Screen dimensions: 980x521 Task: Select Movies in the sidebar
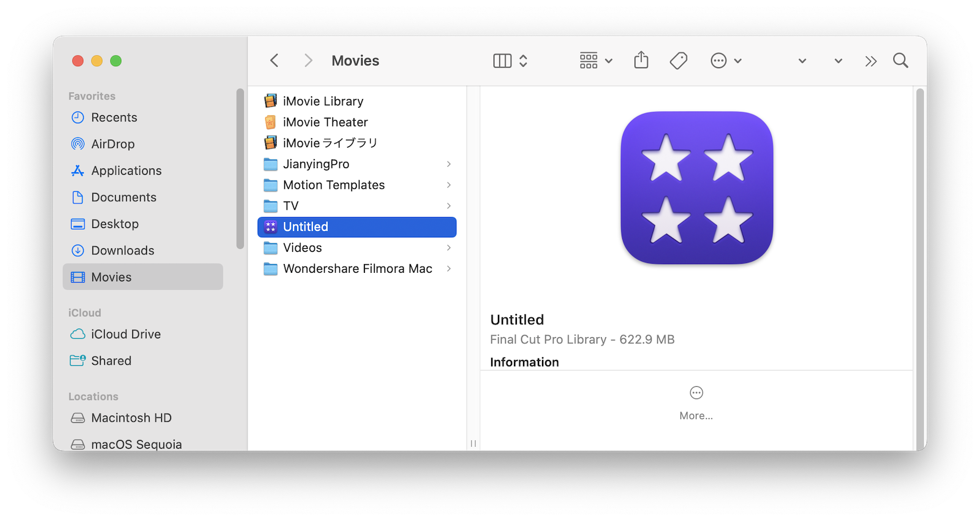(143, 277)
